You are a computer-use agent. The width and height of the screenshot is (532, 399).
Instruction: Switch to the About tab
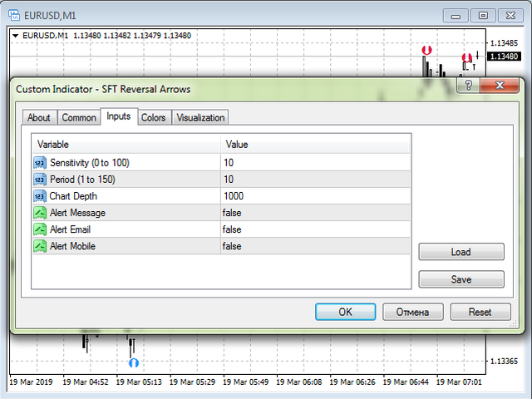[x=39, y=118]
